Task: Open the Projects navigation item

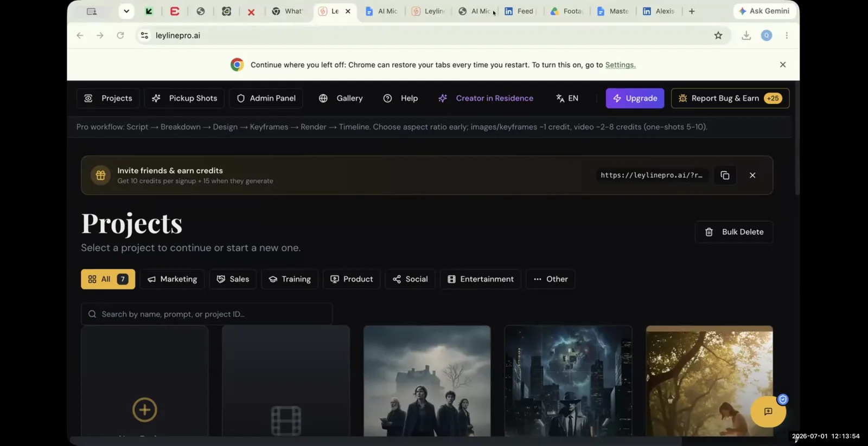Action: point(108,98)
